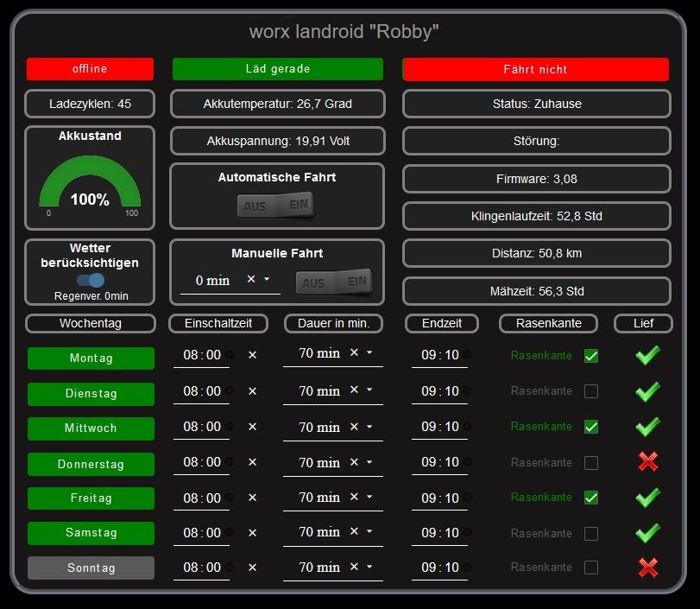
Task: Open the Donnerstag duration dropdown arrow
Action: pos(369,462)
